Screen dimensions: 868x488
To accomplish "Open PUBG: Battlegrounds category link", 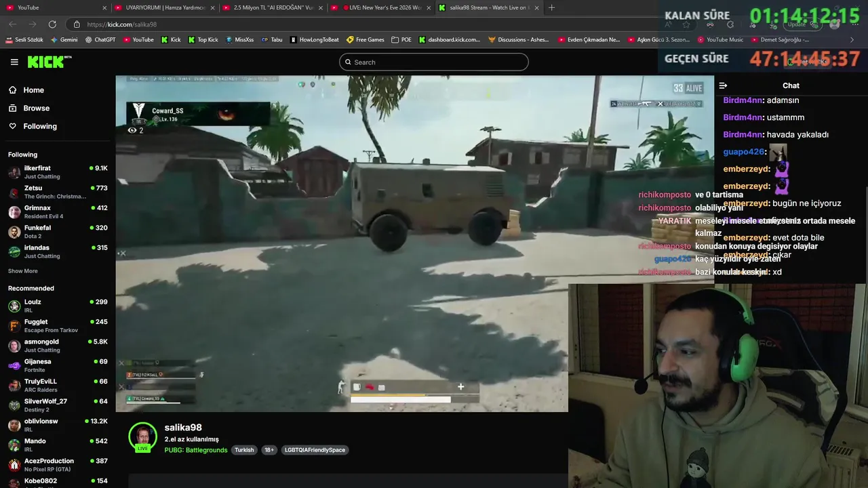I will tap(196, 450).
